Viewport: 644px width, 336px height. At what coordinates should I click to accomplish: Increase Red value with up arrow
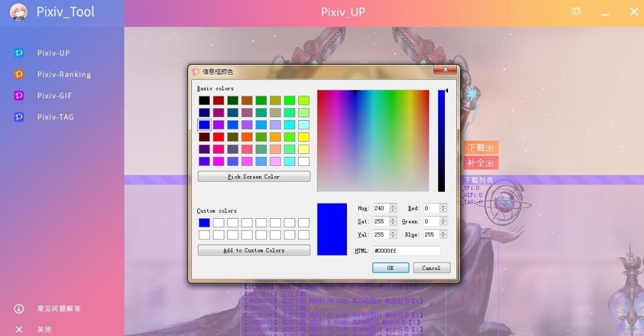443,206
